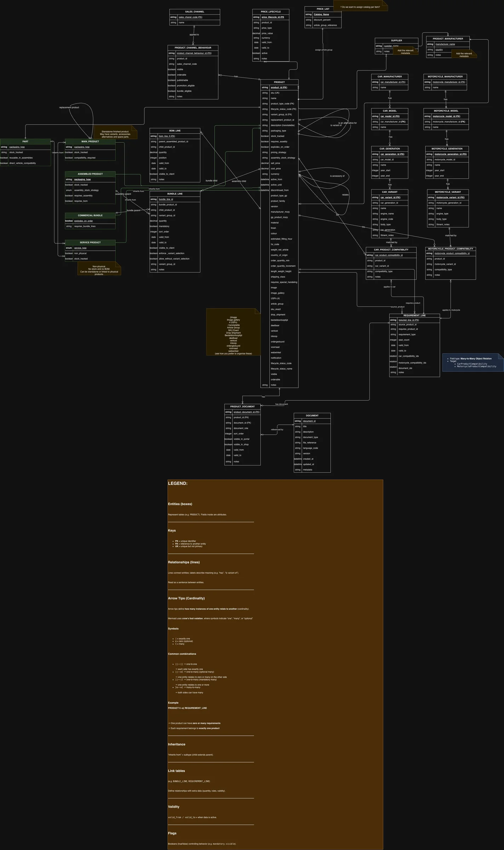Select the 'hs_code' field
Viewport: 504px width, 850px height.
[x=280, y=244]
